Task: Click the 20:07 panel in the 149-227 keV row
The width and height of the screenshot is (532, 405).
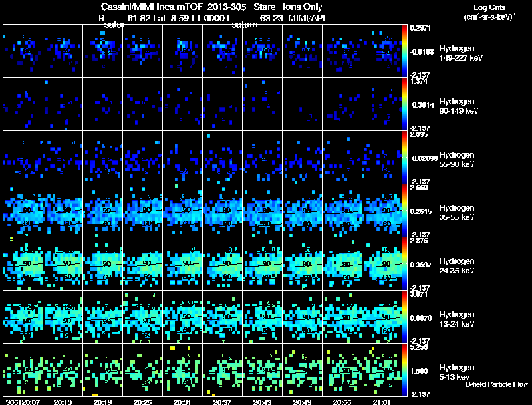Action: click(23, 51)
